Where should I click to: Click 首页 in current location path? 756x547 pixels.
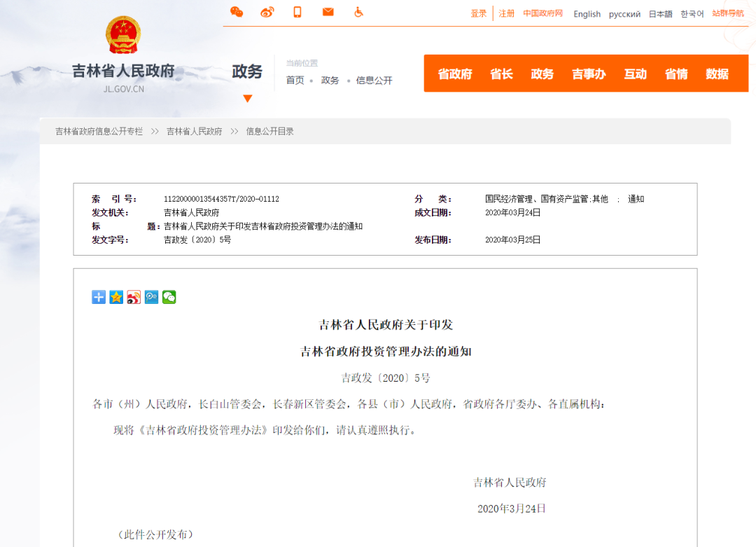coord(295,81)
